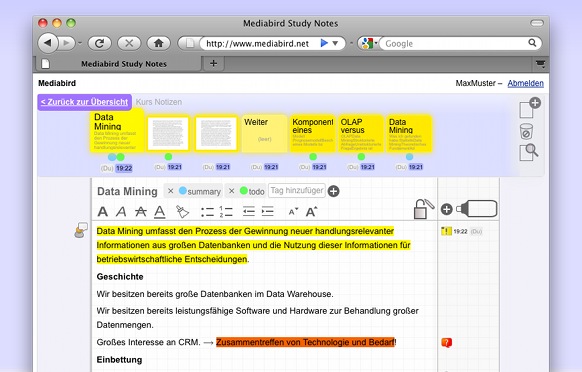
Task: Click the search magnifier in Google box
Action: [x=532, y=43]
